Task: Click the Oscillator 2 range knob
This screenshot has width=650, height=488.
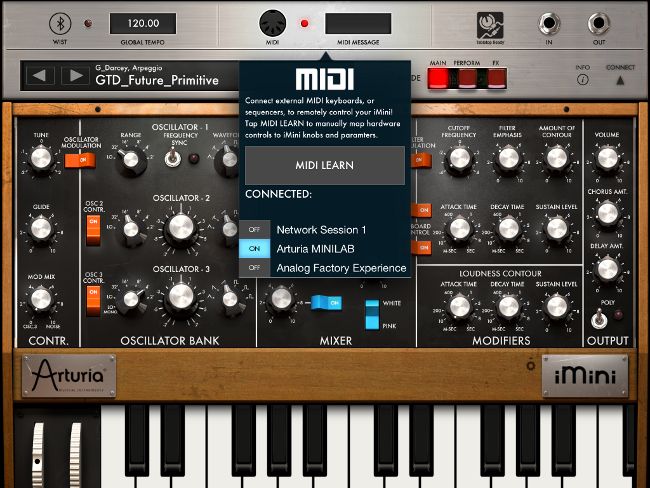Action: tap(131, 230)
